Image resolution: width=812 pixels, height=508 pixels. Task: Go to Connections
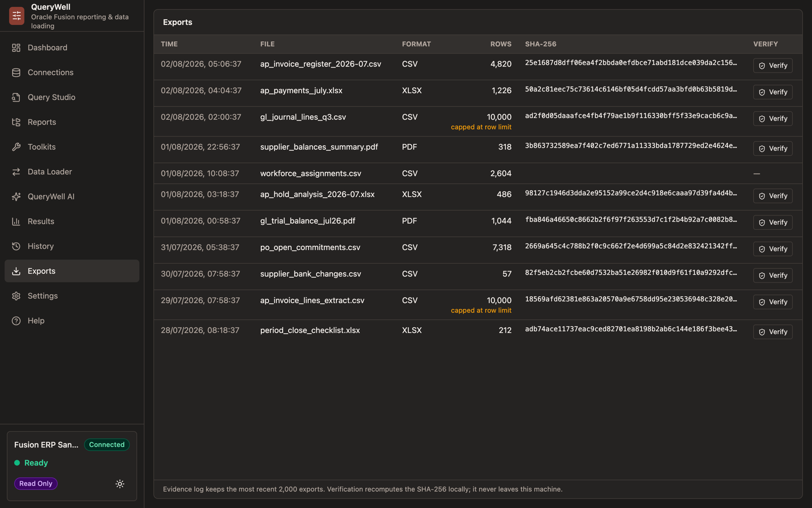click(x=72, y=73)
